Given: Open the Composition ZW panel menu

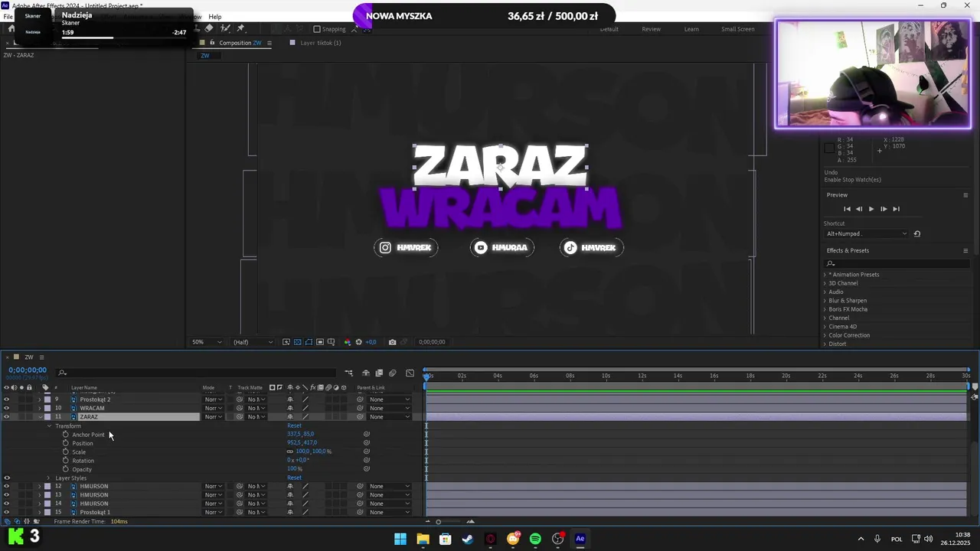Looking at the screenshot, I should pyautogui.click(x=269, y=43).
